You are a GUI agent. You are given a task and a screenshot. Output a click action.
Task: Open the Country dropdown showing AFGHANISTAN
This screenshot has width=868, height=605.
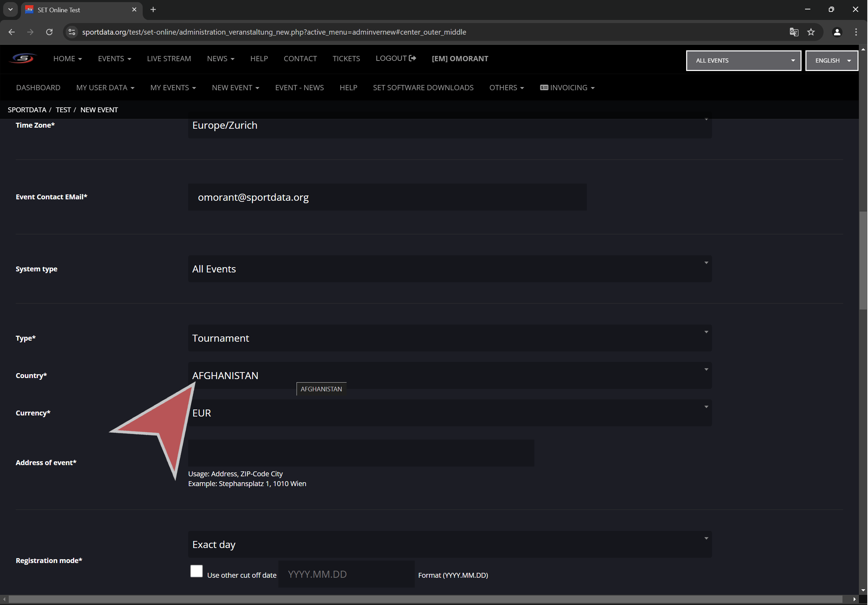pyautogui.click(x=450, y=376)
